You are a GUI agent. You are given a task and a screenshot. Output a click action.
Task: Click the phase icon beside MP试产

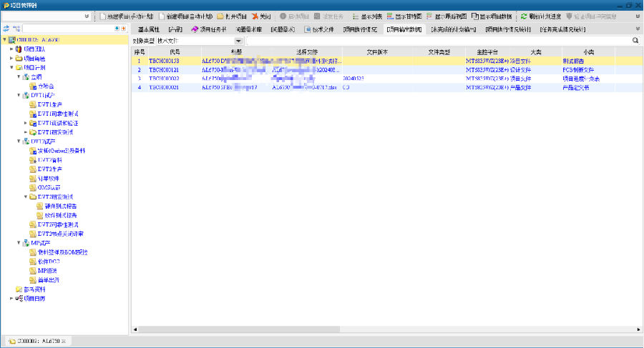coord(26,243)
